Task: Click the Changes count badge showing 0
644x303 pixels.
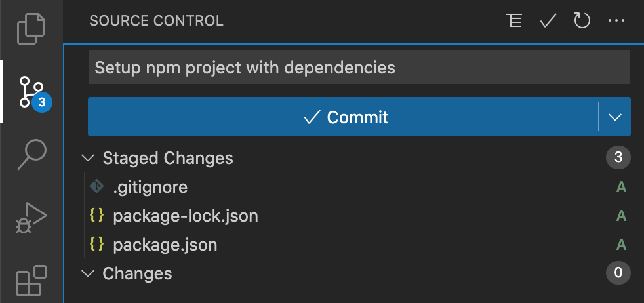Action: click(618, 273)
